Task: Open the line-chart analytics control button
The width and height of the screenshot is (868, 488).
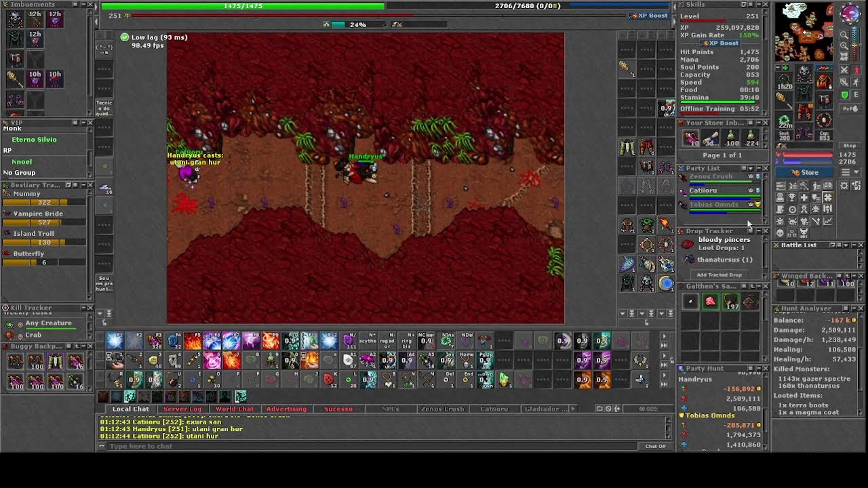Action: [x=827, y=222]
